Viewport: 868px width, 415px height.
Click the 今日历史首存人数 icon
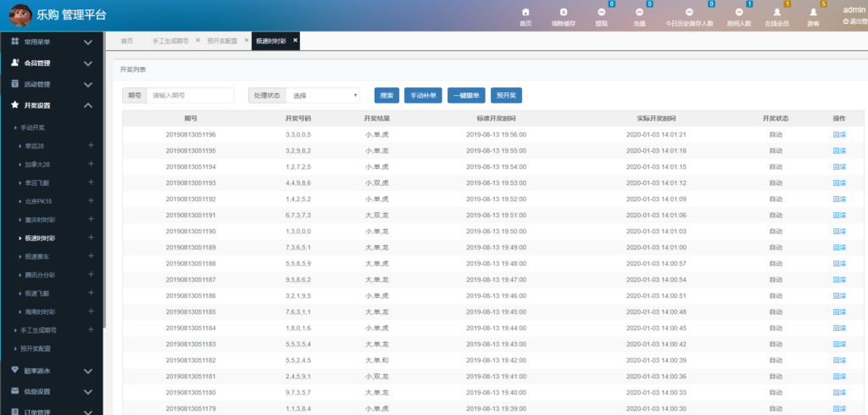(689, 12)
